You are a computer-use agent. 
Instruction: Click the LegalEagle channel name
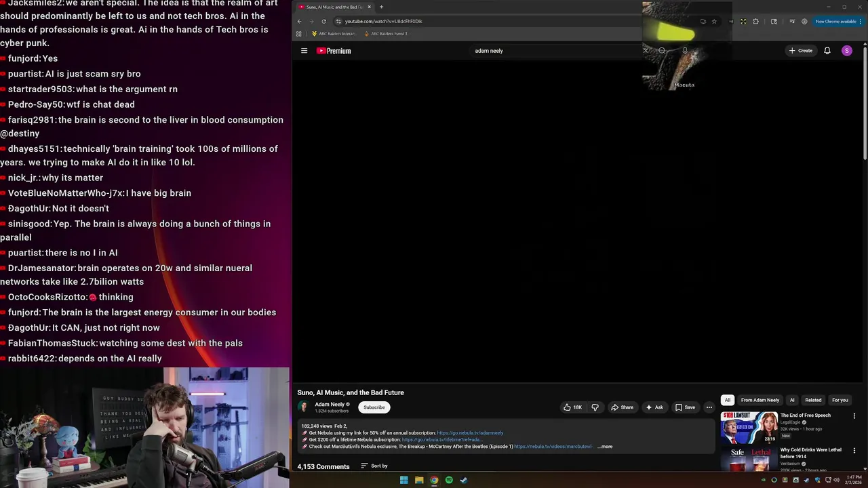[x=792, y=422]
